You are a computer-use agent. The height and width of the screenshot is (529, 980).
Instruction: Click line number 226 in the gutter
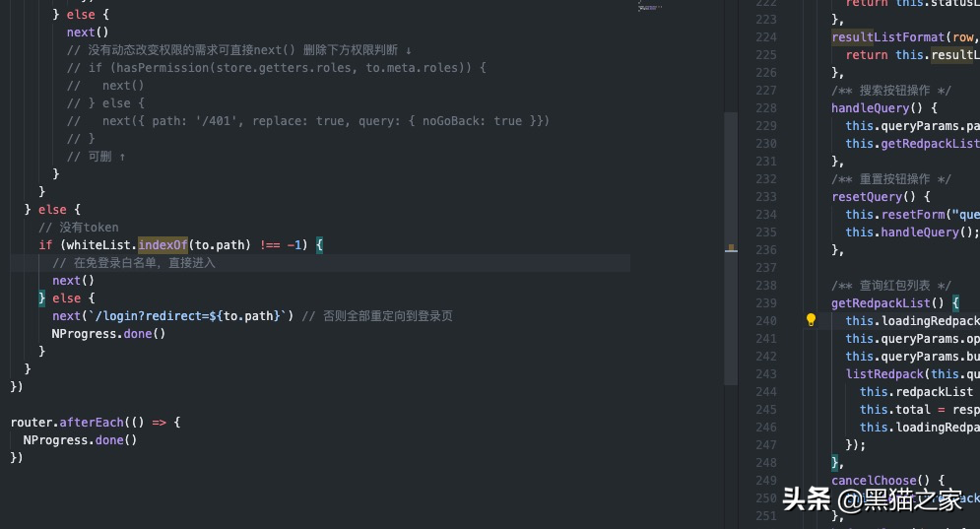766,73
